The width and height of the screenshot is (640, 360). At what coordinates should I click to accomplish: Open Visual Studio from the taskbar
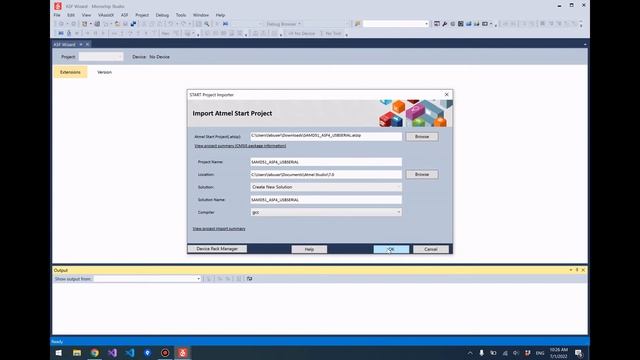tap(112, 353)
